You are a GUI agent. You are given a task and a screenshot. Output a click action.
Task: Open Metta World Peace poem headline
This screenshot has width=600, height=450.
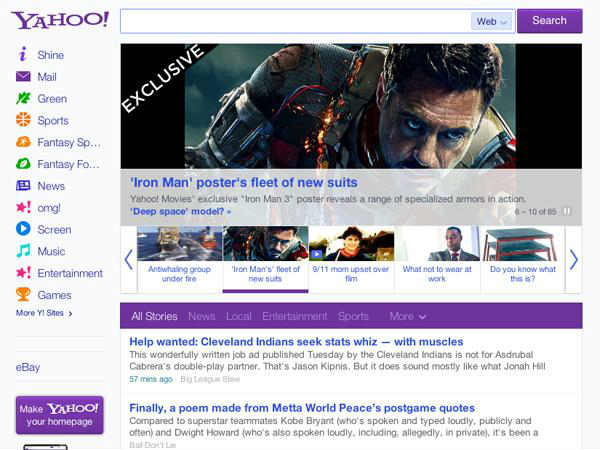302,408
